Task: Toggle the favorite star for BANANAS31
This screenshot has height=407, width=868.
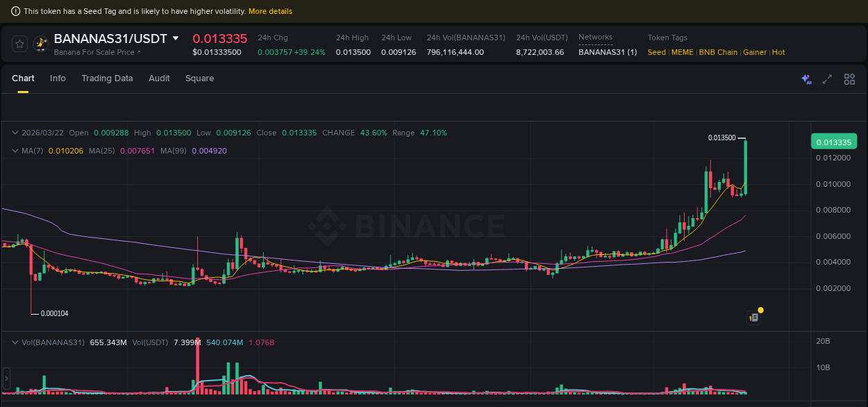Action: click(x=19, y=43)
